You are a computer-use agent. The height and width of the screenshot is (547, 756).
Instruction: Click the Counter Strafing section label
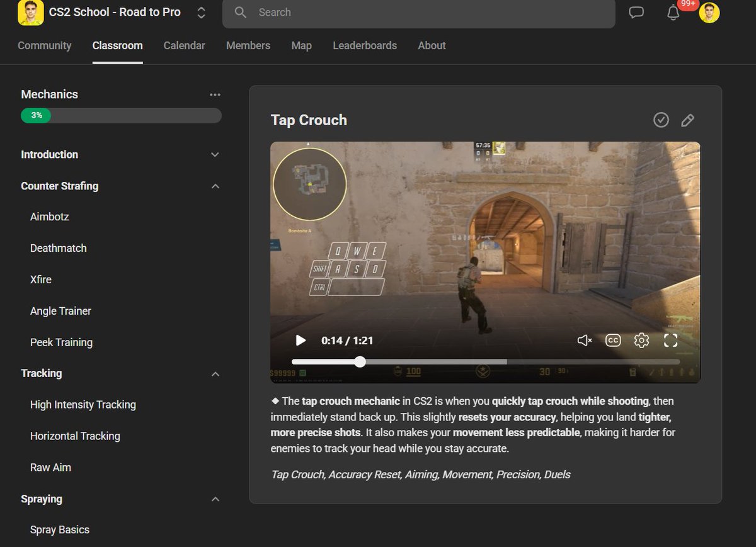coord(59,186)
